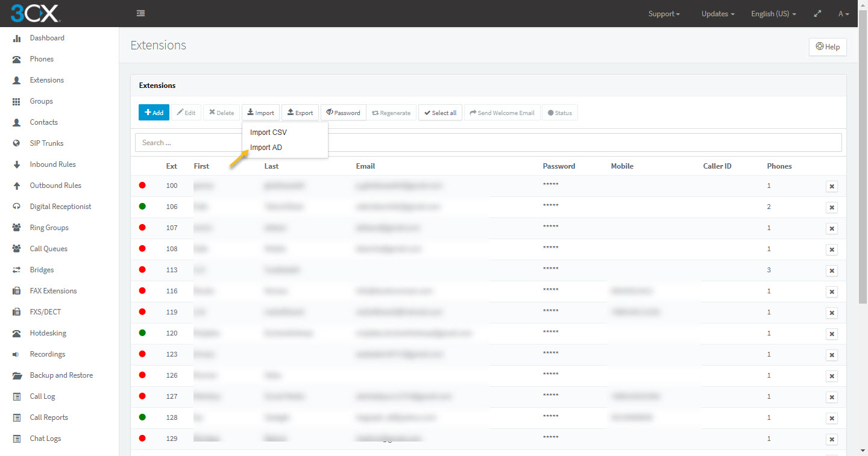Choose Import CSV from menu
The image size is (868, 456).
pyautogui.click(x=268, y=133)
